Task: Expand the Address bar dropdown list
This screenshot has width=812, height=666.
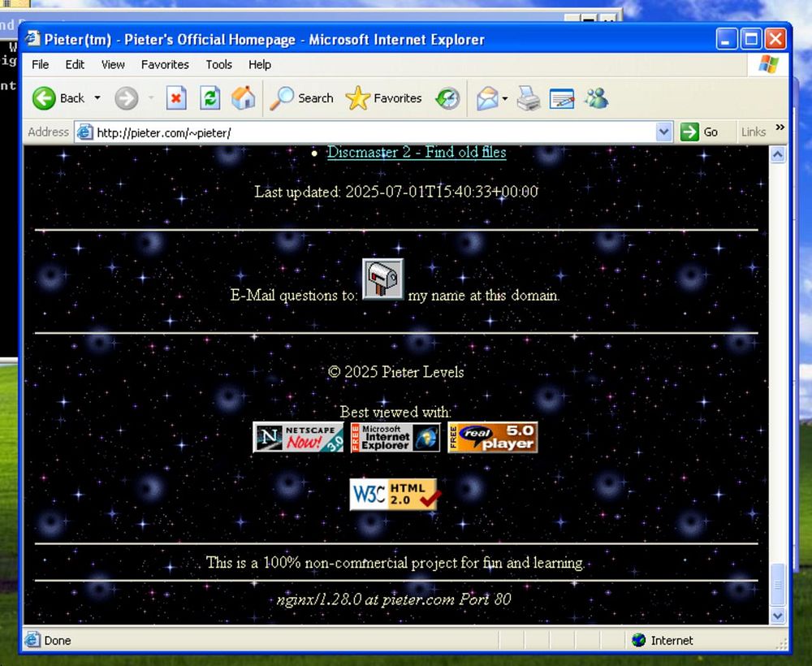Action: 664,132
